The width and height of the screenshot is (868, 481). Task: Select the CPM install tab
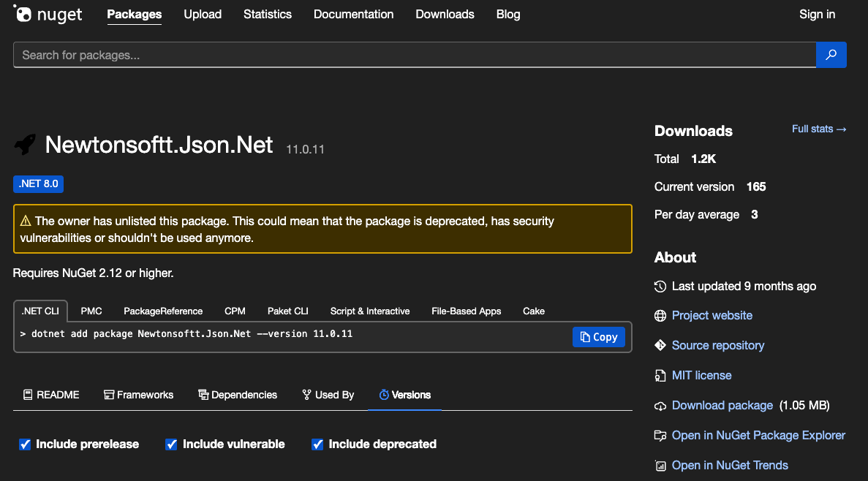click(x=235, y=311)
